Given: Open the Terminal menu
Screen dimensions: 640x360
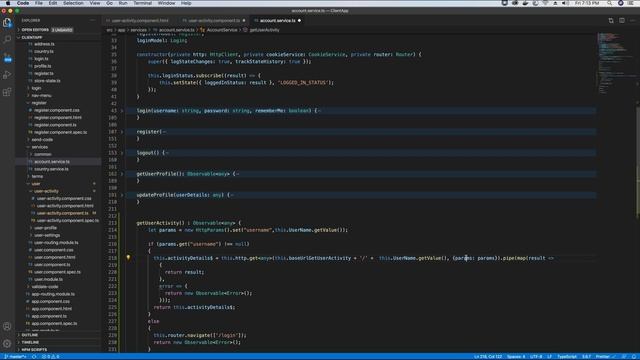Looking at the screenshot, I should click(142, 3).
